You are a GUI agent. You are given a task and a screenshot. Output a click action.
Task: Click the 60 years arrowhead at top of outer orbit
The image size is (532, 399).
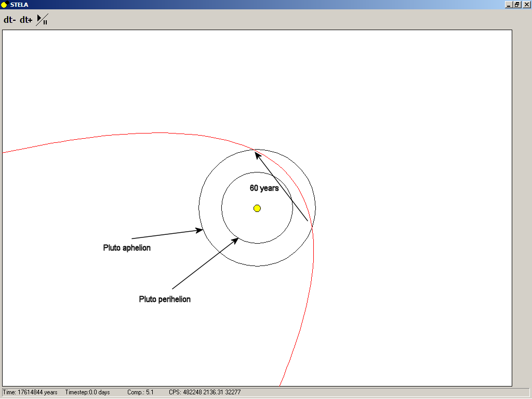[257, 154]
